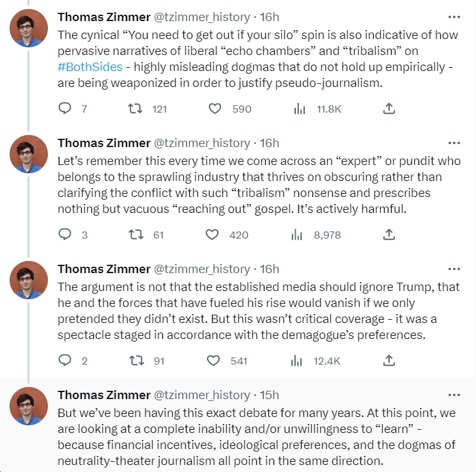Viewport: 476px width, 472px height.
Task: Click the #BothSides hashtag link
Action: pos(90,67)
